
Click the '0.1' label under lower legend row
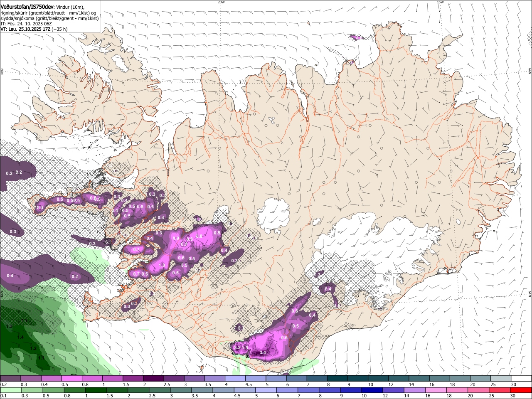[x=4, y=396]
